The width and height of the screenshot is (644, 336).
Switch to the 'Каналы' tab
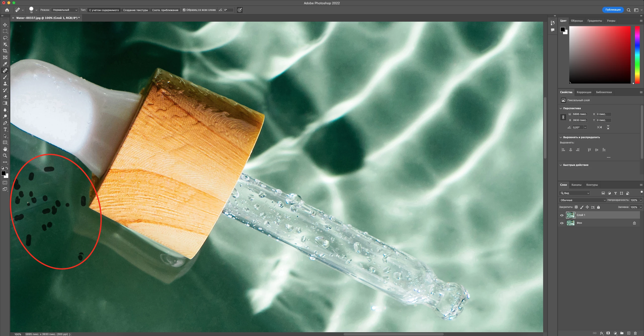576,185
